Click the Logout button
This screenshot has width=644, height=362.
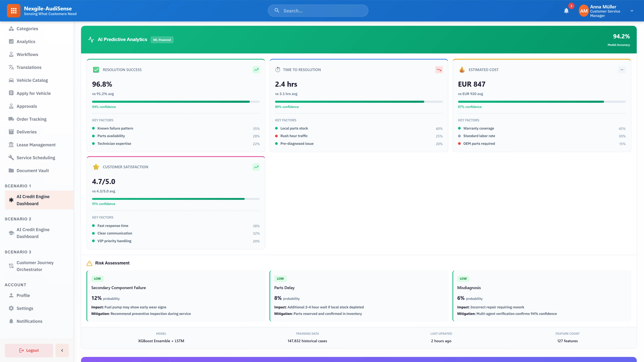29,350
